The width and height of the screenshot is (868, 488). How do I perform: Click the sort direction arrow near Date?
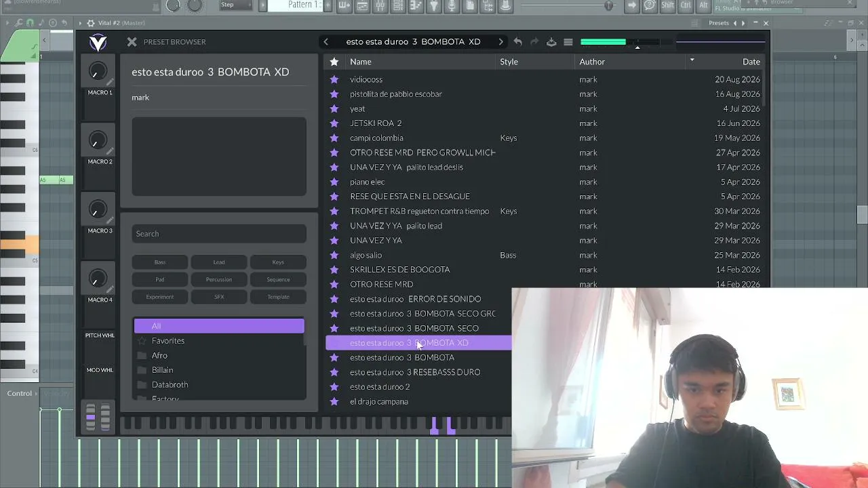coord(692,60)
